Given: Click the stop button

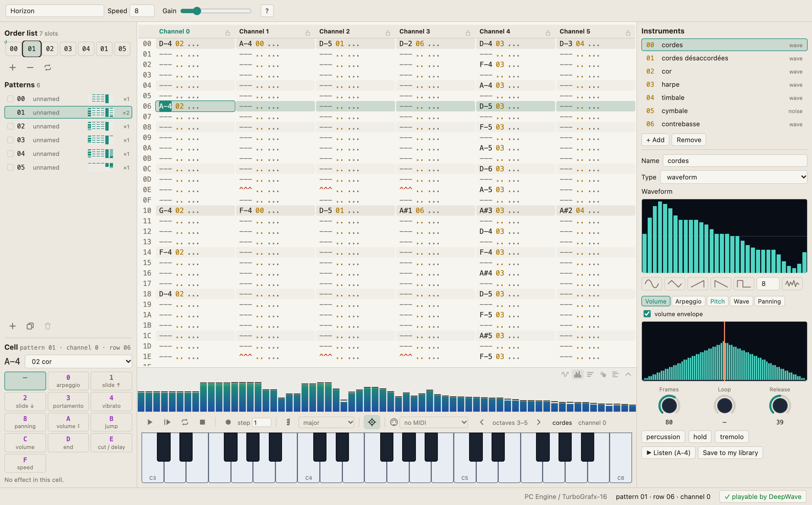Looking at the screenshot, I should pyautogui.click(x=202, y=422).
